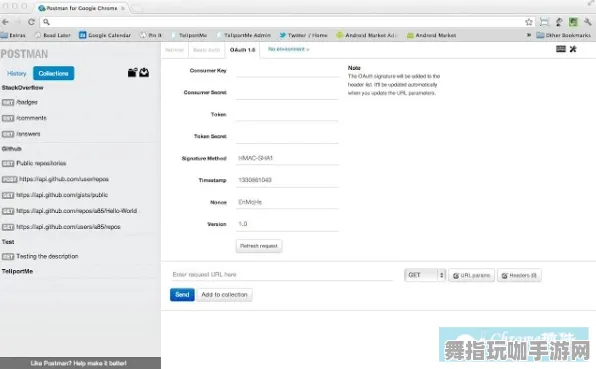
Task: Open Postman settings with the tools icon
Action: point(573,49)
